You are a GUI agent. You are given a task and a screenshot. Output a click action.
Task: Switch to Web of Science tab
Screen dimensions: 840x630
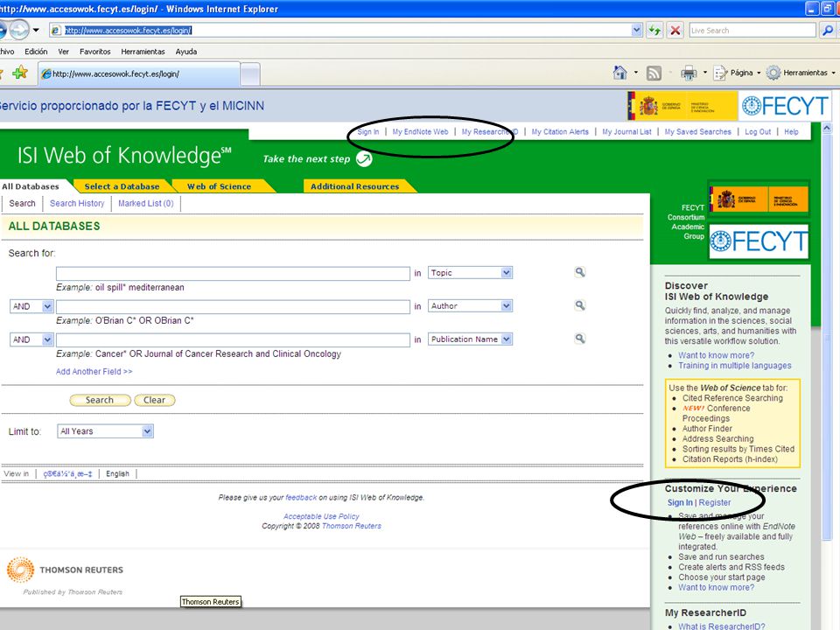219,186
